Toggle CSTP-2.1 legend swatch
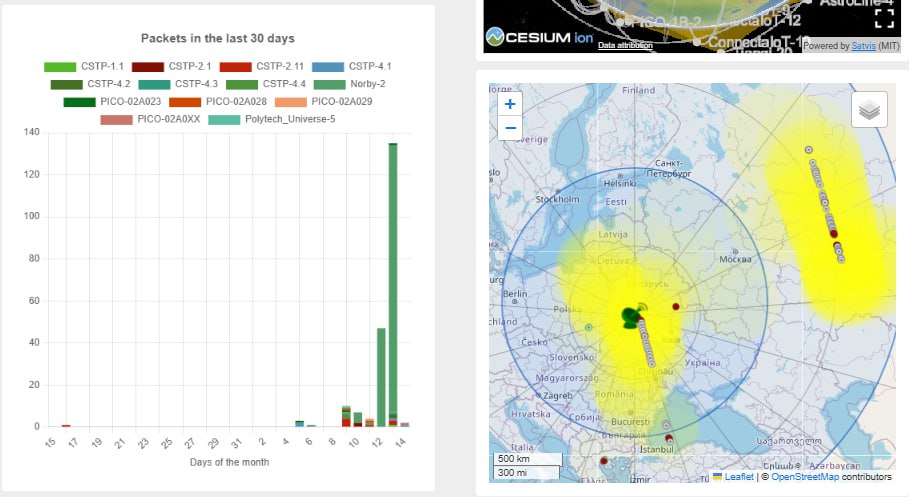909x497 pixels. coord(148,67)
